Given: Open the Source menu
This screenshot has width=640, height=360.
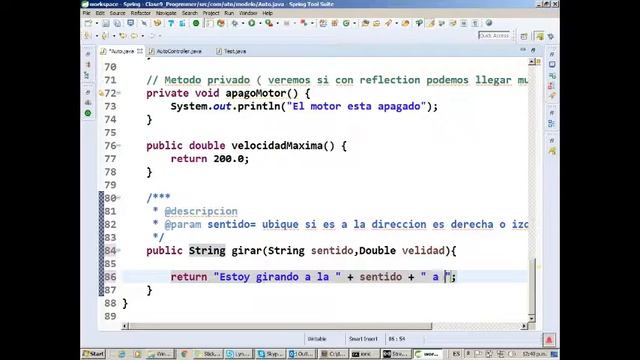Looking at the screenshot, I should (118, 13).
